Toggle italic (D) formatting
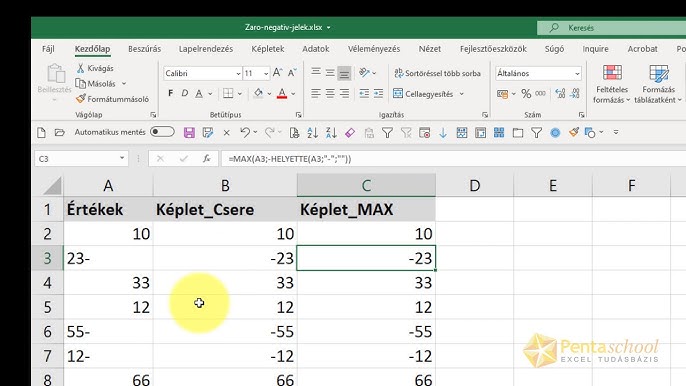Viewport: 686px width, 386px height. point(185,94)
